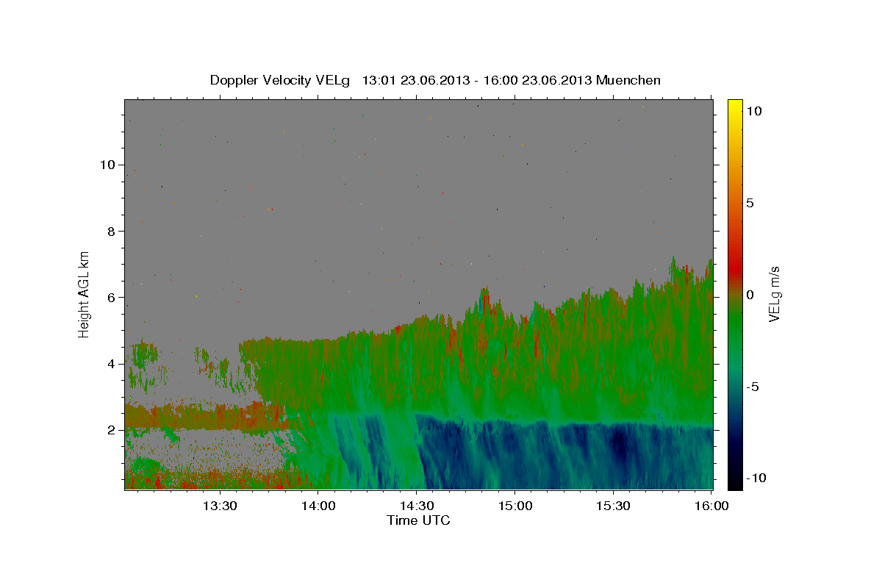Click the height tick label 2
Viewport: 882px width, 588px height.
click(111, 430)
